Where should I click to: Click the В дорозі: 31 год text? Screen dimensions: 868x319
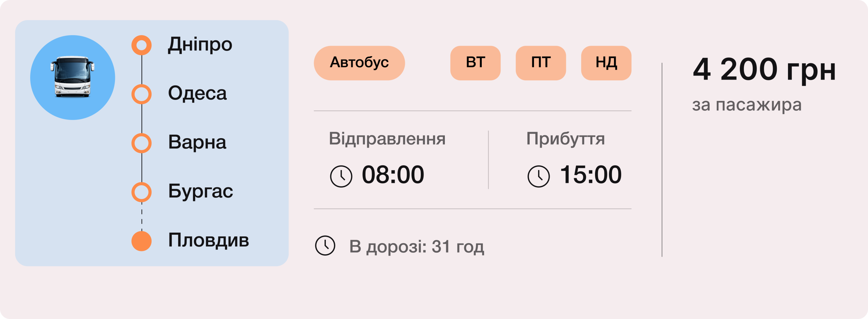(x=417, y=247)
